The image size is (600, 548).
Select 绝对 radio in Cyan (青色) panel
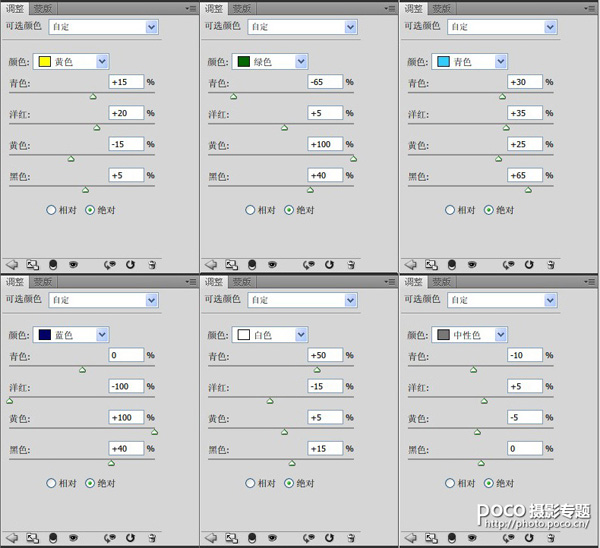489,210
